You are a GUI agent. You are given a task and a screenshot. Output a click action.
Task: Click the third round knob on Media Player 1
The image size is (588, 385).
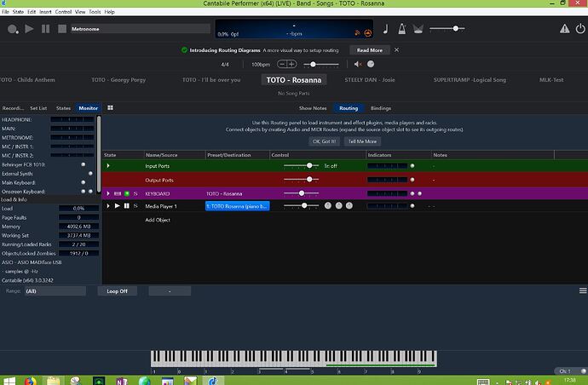pos(349,205)
